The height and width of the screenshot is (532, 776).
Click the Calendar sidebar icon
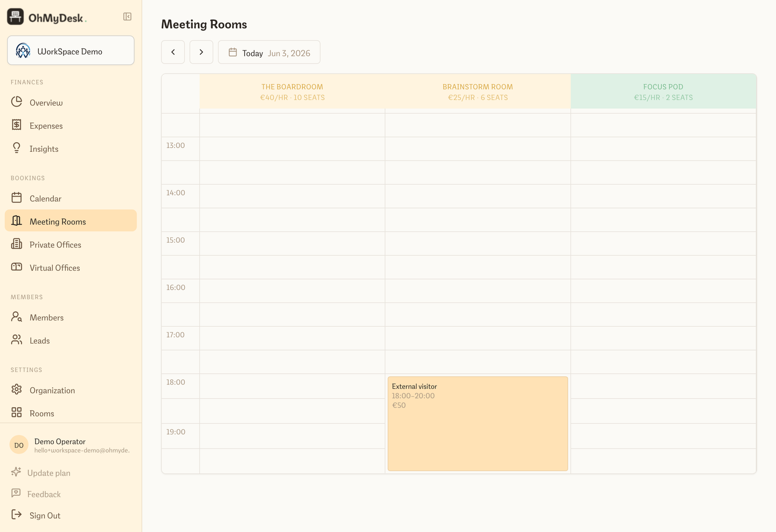pos(17,198)
